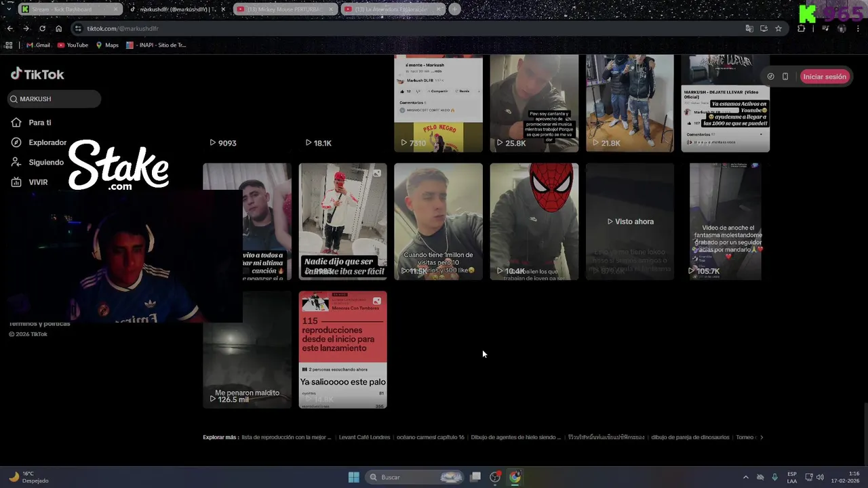This screenshot has height=488, width=868.
Task: Open the media control icon in Chrome
Action: (825, 28)
